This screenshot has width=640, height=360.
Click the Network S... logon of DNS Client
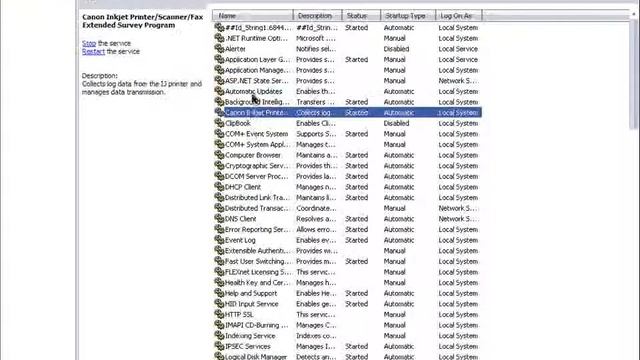tap(458, 219)
